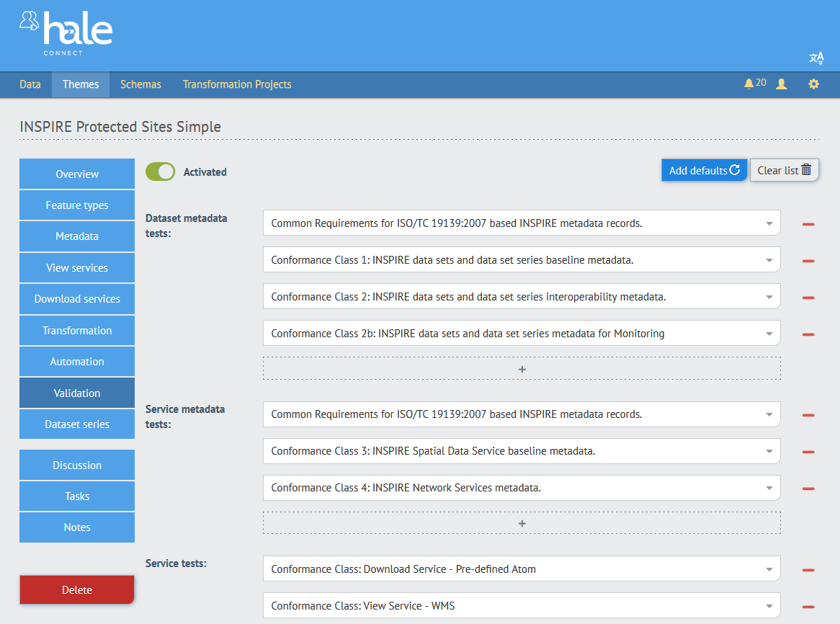Remove View Service WMS test
The image size is (840, 624).
pyautogui.click(x=808, y=606)
